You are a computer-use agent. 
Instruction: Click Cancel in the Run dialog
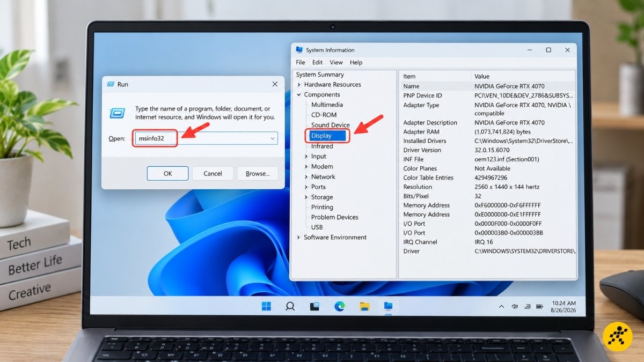point(213,173)
